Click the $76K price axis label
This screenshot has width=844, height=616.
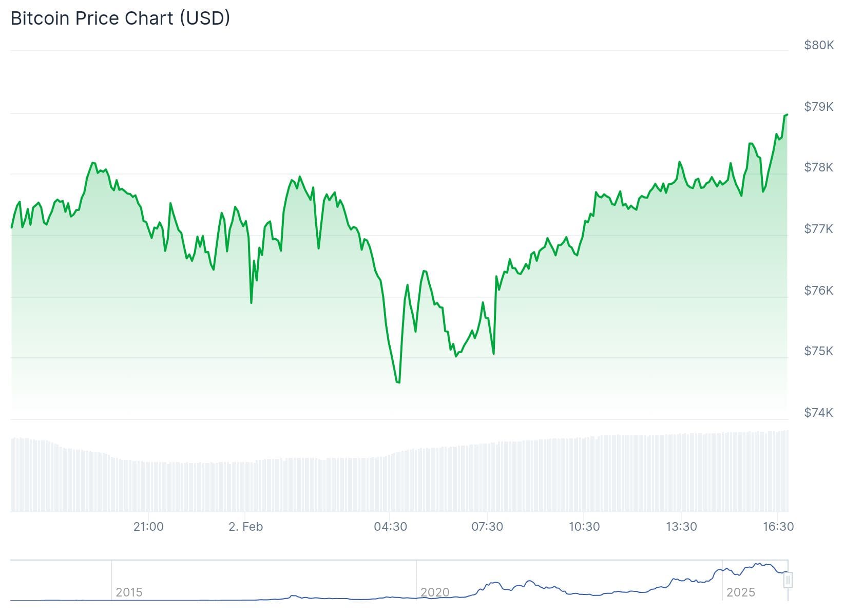pos(819,291)
